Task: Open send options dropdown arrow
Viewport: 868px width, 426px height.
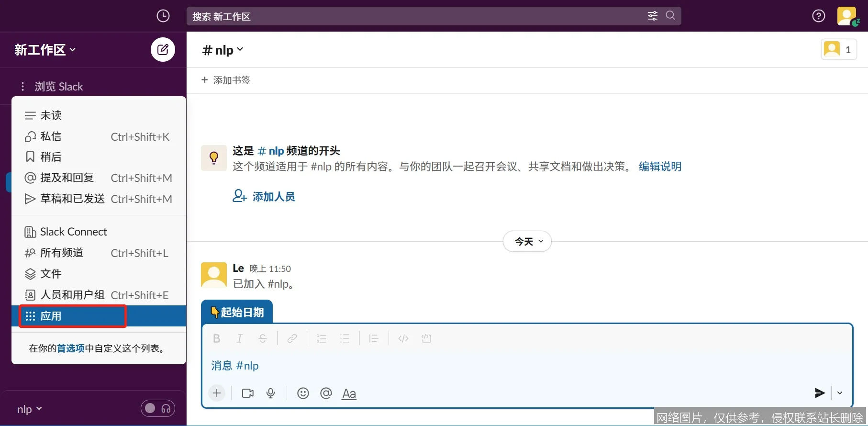Action: (x=840, y=393)
